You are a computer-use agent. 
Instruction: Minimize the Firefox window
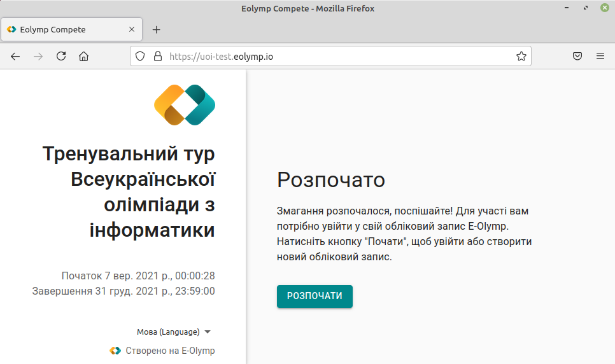click(567, 8)
